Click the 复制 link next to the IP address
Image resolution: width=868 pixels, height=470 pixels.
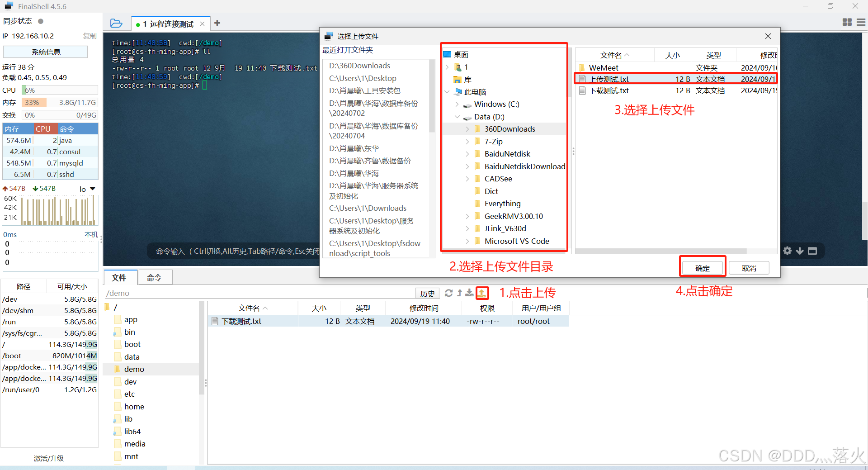(x=89, y=36)
